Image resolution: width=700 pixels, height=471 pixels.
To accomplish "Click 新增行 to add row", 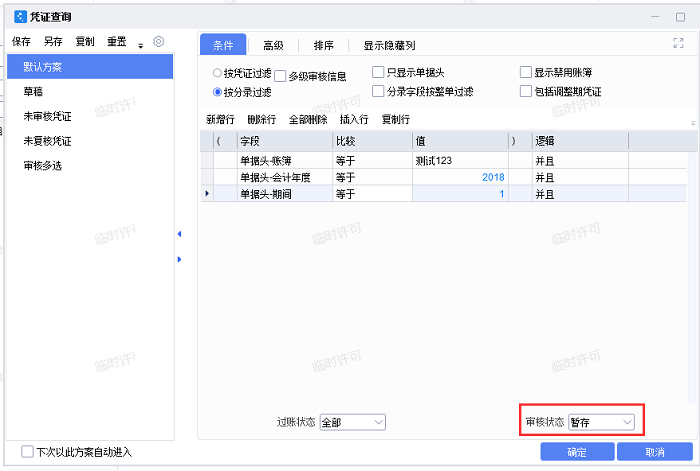I will [222, 119].
